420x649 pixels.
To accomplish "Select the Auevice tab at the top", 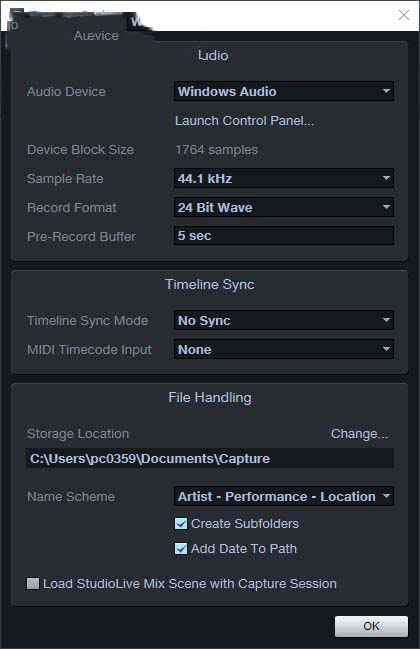I will click(96, 36).
